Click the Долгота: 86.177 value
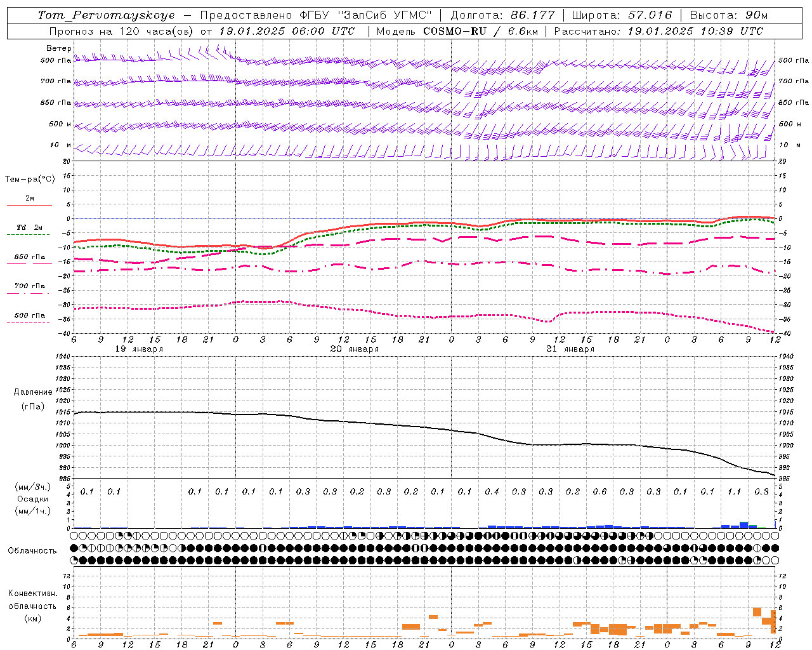 coord(502,15)
